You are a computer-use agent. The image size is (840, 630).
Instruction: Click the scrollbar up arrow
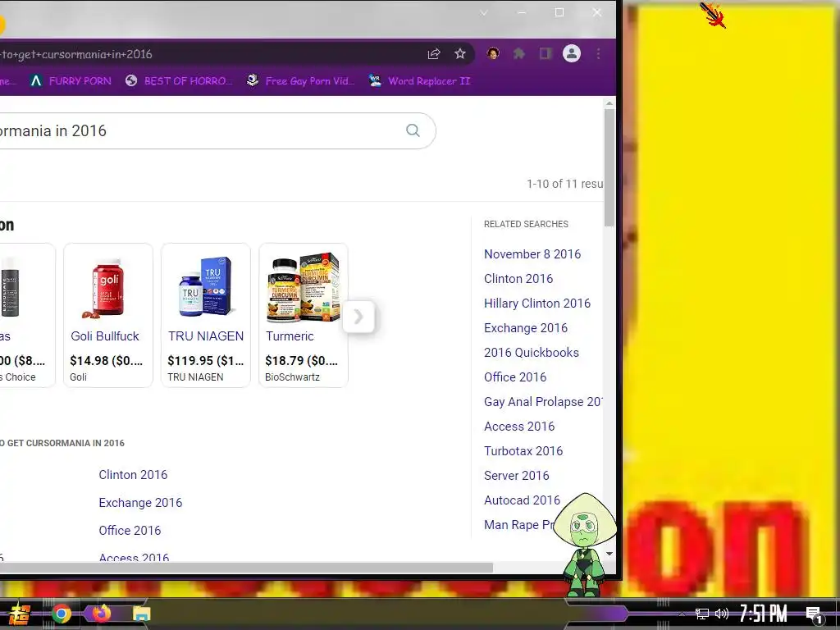coord(609,103)
